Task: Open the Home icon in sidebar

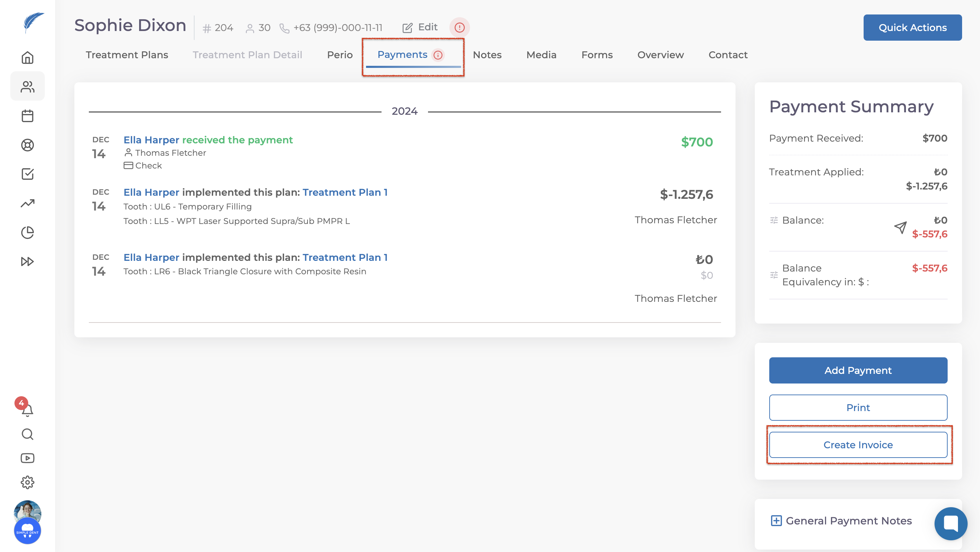Action: coord(28,58)
